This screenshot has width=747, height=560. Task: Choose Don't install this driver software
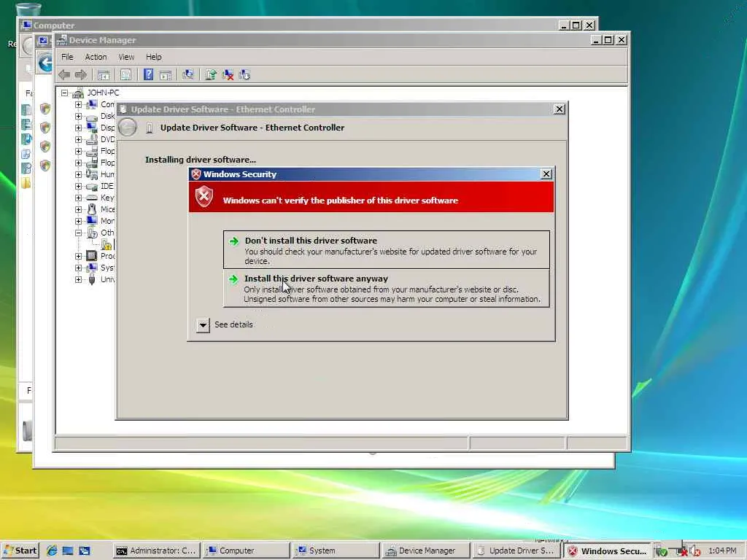click(386, 250)
